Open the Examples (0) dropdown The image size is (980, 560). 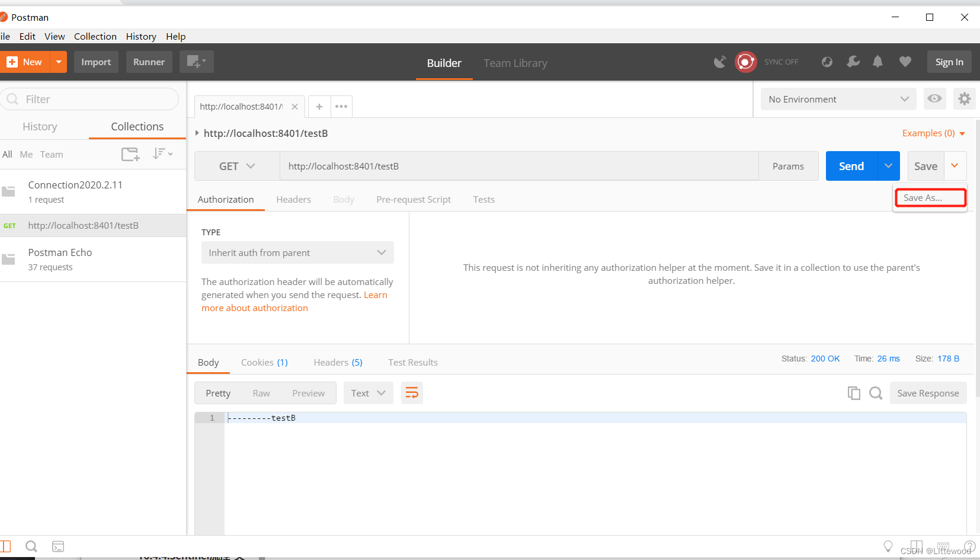pos(934,133)
